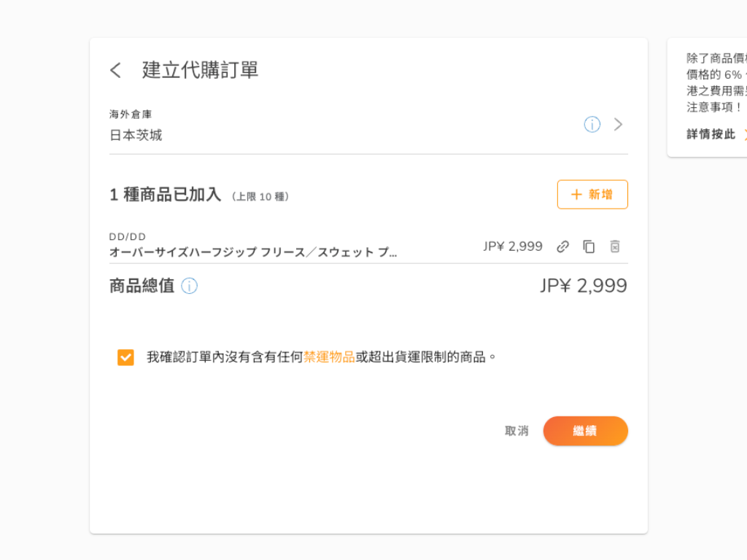Click the arrow next to 詳情按此
747x560 pixels.
pos(744,134)
